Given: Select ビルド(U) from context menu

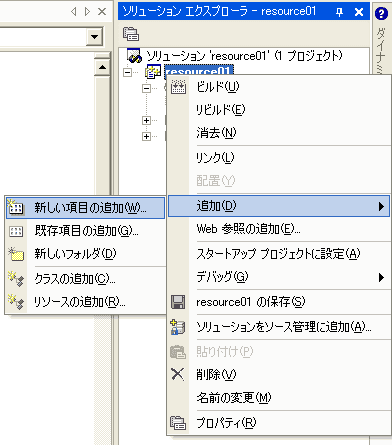Looking at the screenshot, I should tap(279, 87).
